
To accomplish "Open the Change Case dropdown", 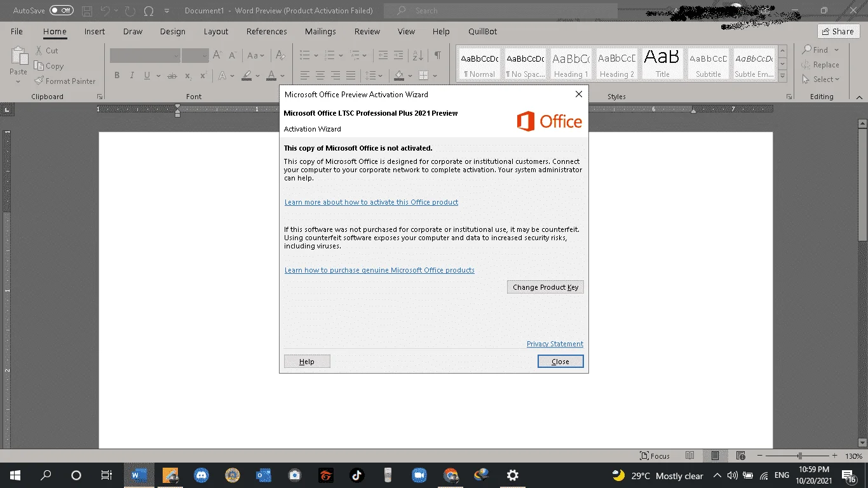I will pos(256,56).
